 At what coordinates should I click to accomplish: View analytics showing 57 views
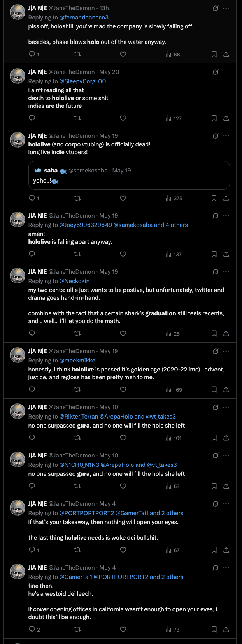click(x=173, y=486)
